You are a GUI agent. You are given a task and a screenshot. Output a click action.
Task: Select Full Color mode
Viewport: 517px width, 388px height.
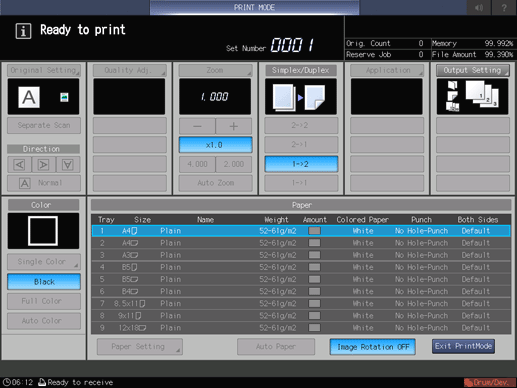(x=44, y=301)
